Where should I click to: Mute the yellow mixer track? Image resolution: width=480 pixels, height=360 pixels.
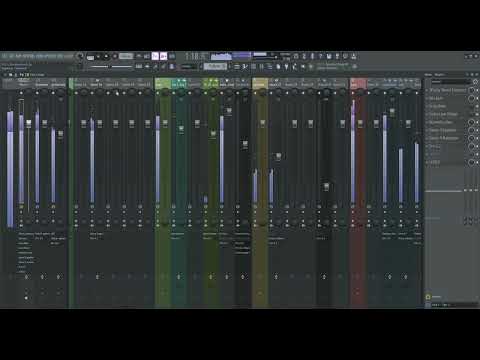coord(255,93)
